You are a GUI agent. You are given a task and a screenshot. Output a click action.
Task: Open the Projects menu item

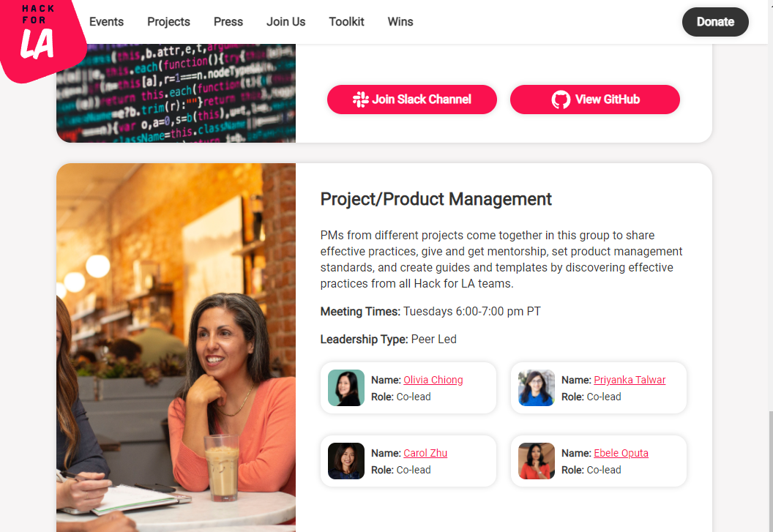[x=168, y=22]
